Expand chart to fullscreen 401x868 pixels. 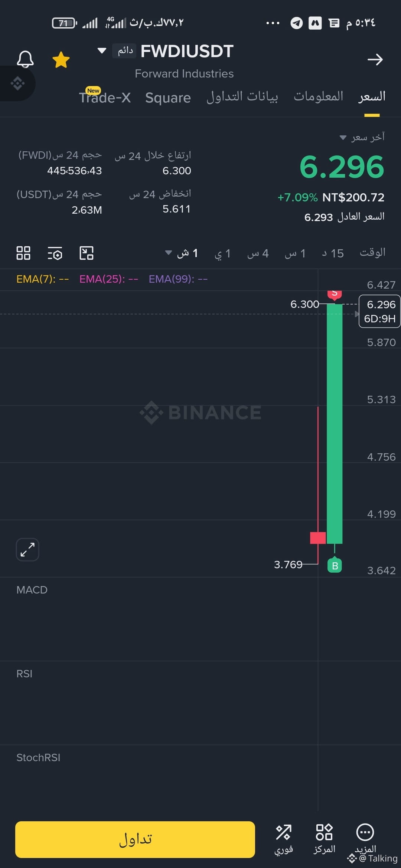point(27,549)
